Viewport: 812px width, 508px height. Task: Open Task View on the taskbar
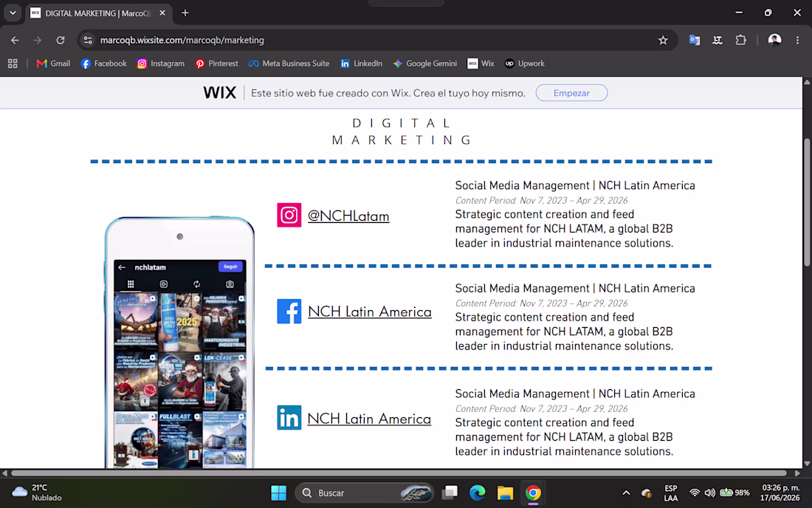tap(450, 493)
